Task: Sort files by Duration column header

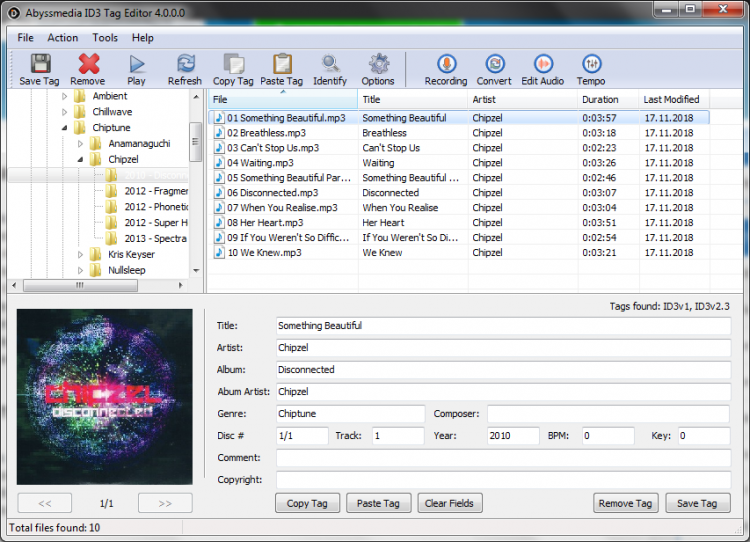Action: click(x=600, y=100)
